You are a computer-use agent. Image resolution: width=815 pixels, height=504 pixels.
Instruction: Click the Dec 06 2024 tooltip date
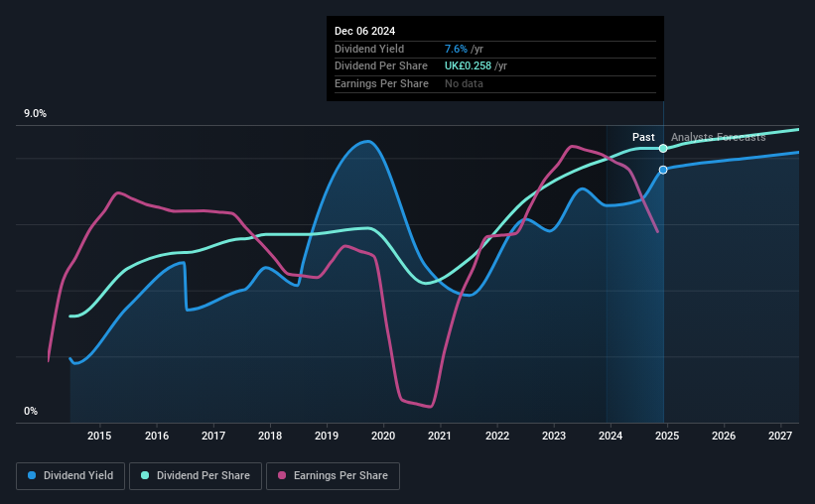tap(365, 31)
